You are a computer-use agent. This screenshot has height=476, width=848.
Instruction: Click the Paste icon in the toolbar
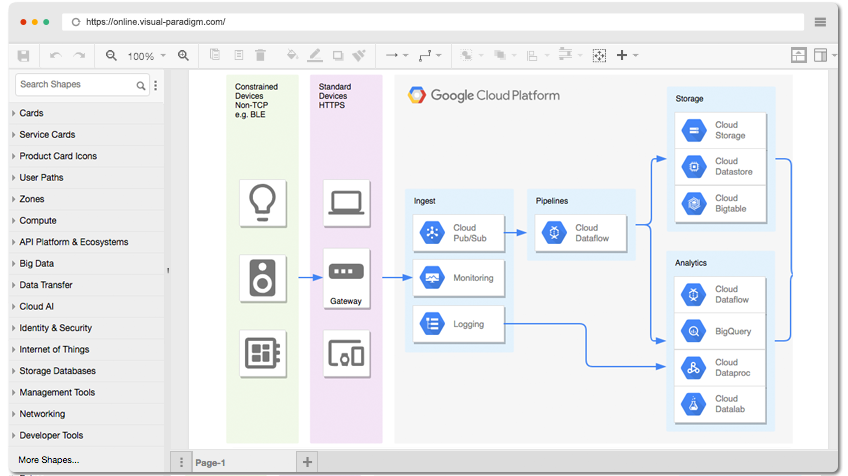(x=238, y=55)
